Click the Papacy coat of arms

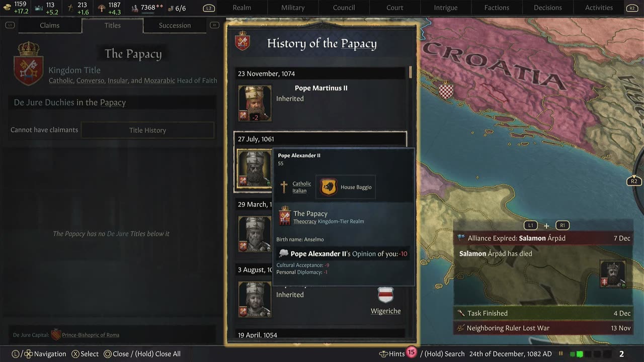click(x=28, y=63)
